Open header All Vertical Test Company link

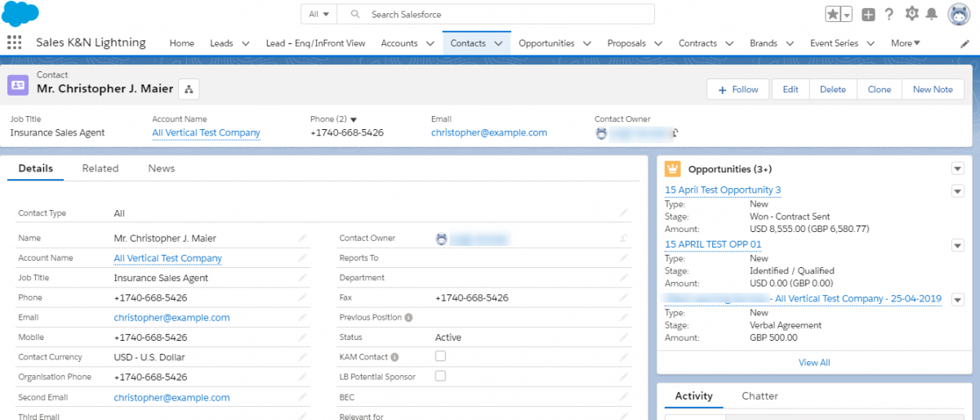point(206,132)
